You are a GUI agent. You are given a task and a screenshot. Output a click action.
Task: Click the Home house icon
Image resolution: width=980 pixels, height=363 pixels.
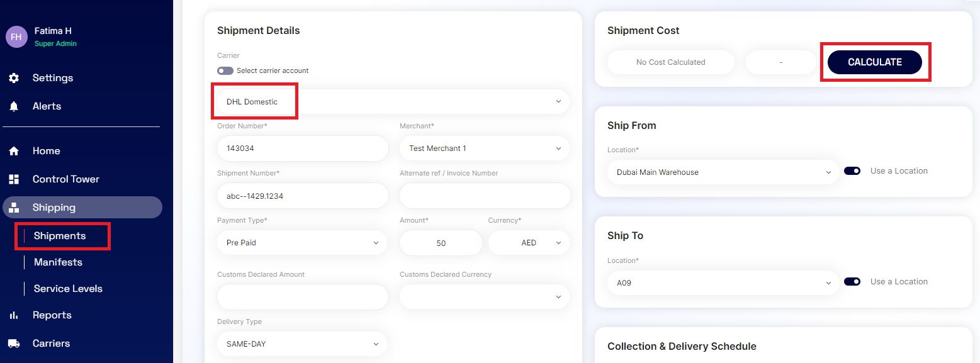(14, 151)
